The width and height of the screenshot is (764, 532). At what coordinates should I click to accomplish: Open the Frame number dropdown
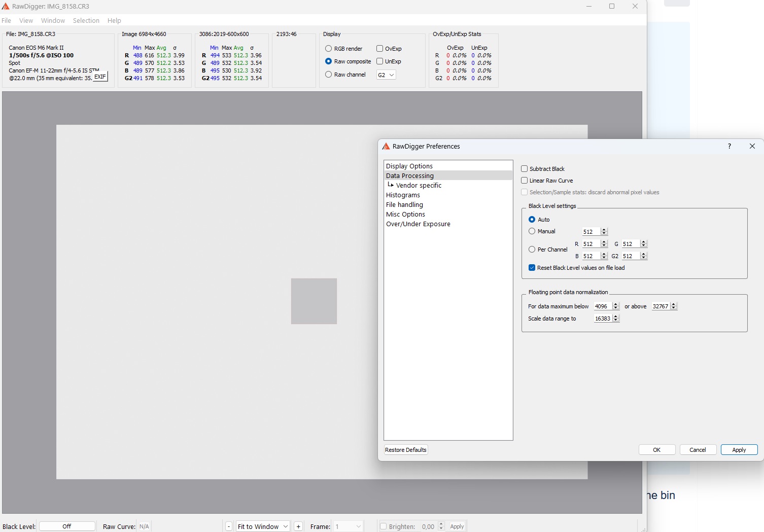tap(349, 526)
